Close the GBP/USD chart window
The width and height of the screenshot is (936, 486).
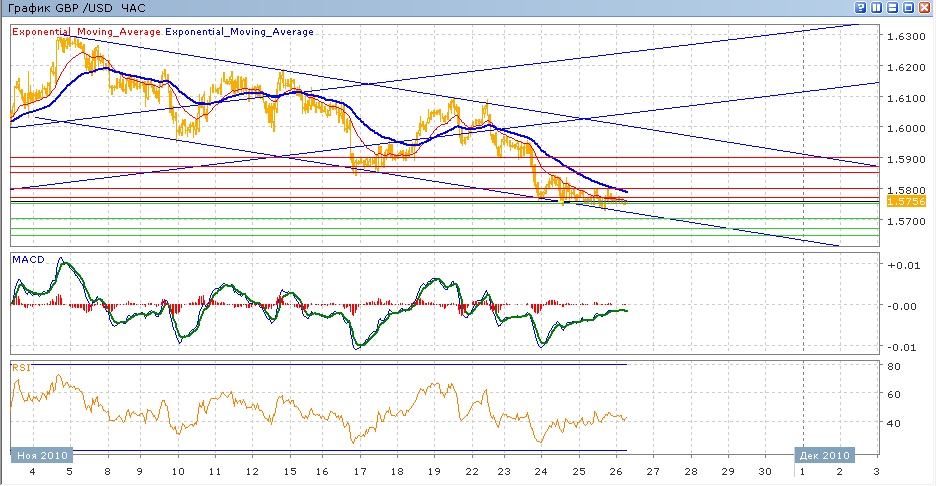pos(924,8)
